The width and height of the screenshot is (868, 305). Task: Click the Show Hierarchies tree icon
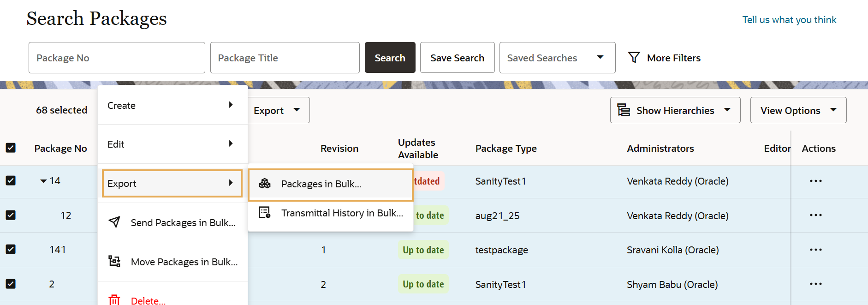click(624, 110)
